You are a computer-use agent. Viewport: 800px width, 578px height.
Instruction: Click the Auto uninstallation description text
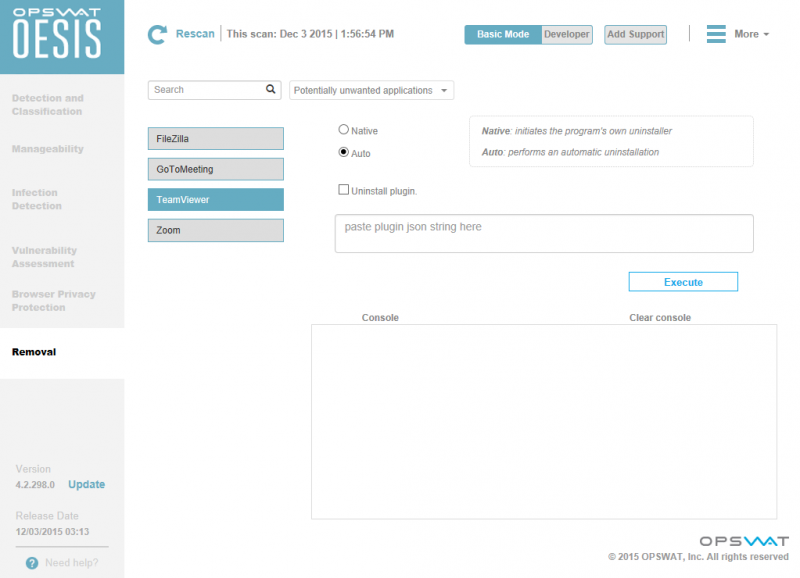click(x=570, y=152)
